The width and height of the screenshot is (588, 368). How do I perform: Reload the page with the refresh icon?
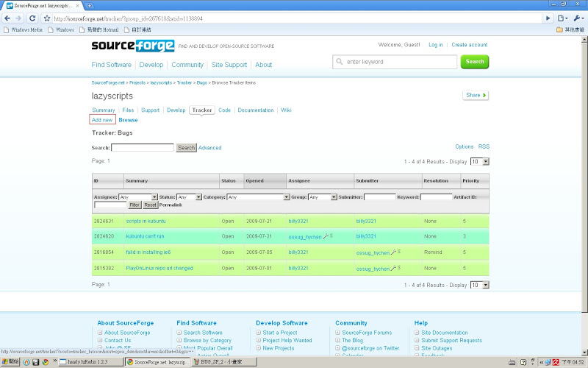coord(32,18)
